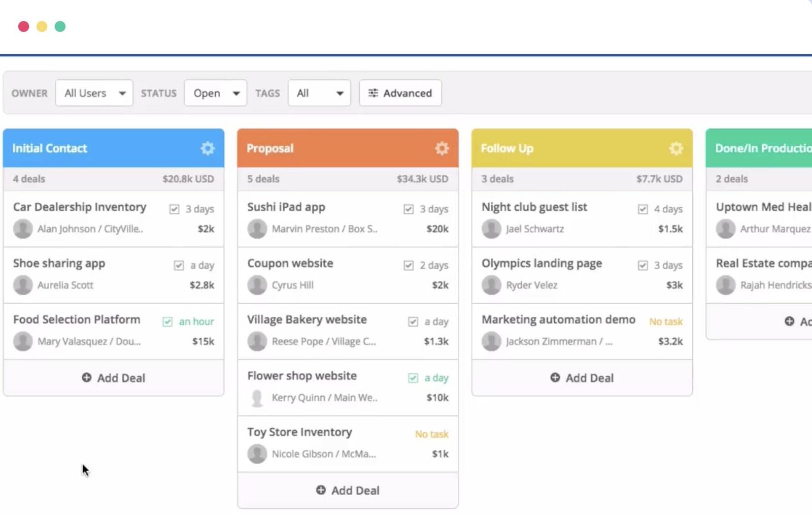Toggle task checkbox on Night club guest list
This screenshot has width=812, height=514.
click(643, 209)
